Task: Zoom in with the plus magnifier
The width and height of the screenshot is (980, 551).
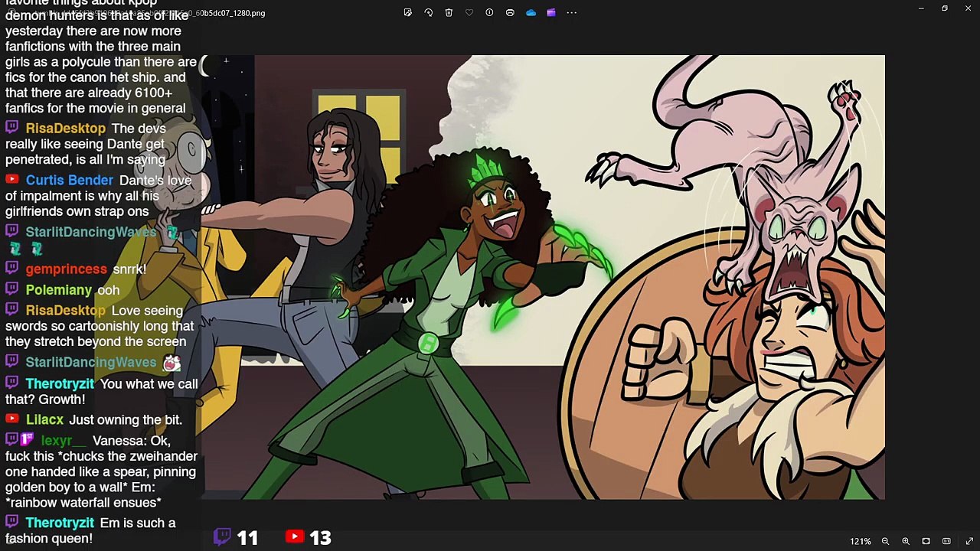Action: click(906, 541)
